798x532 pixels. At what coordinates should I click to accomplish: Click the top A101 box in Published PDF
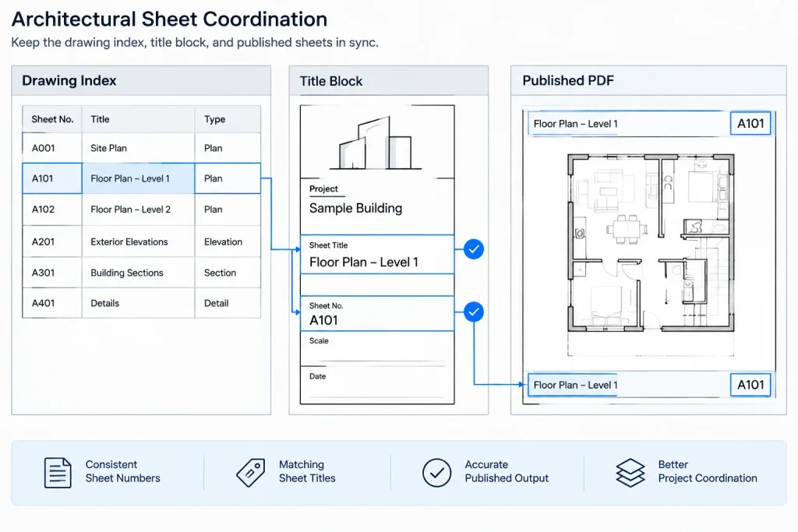[750, 123]
